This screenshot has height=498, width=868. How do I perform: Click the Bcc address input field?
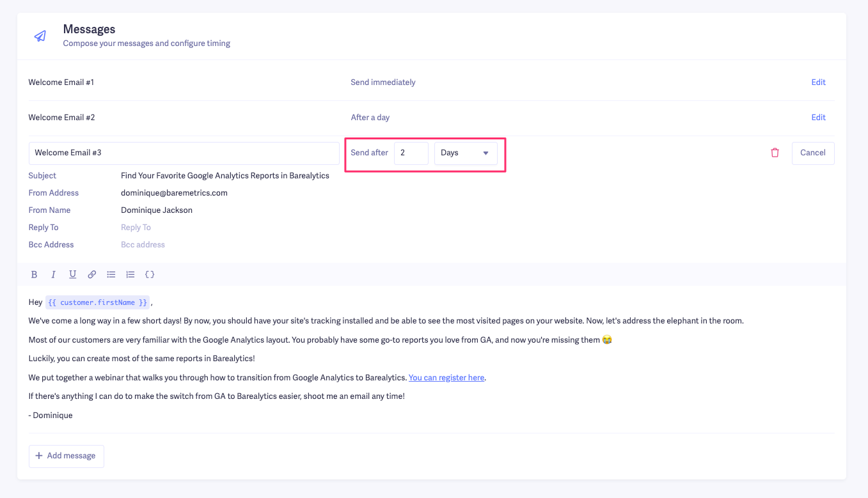(192, 245)
